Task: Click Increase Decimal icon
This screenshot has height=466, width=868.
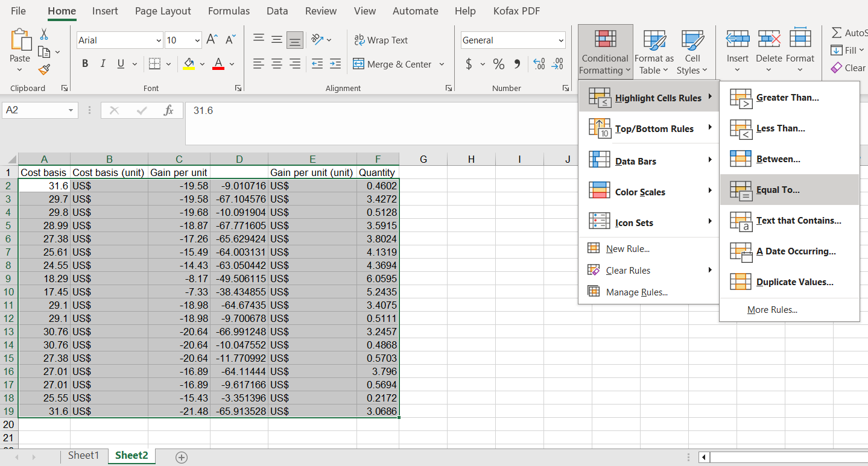Action: 539,64
